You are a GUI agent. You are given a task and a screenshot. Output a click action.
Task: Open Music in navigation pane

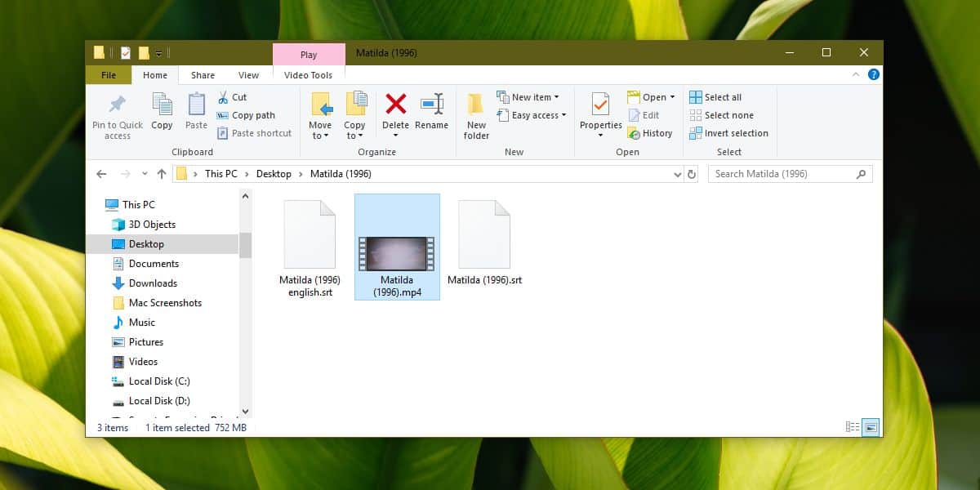(133, 323)
